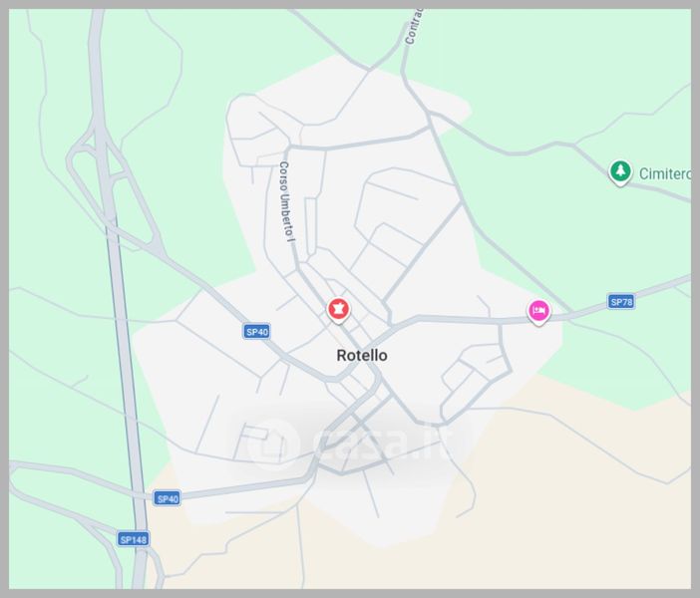This screenshot has width=700, height=598.
Task: Click the Corso Umberto I street label
Action: click(286, 203)
